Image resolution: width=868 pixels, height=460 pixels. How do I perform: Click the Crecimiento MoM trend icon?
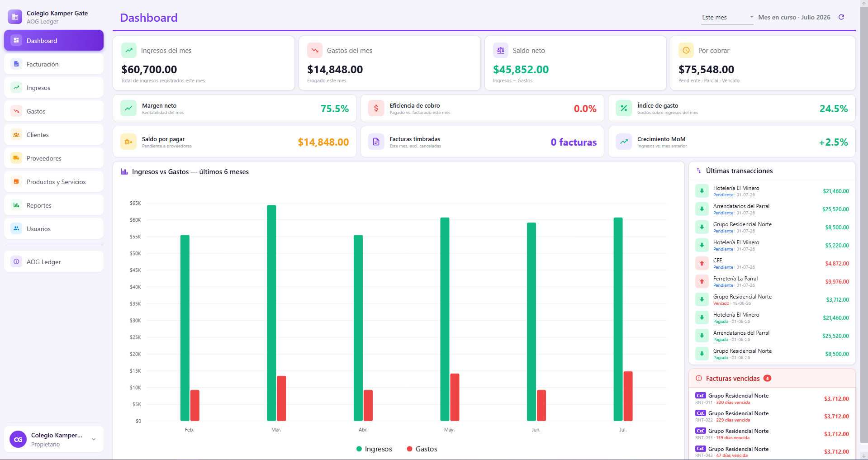pyautogui.click(x=624, y=142)
